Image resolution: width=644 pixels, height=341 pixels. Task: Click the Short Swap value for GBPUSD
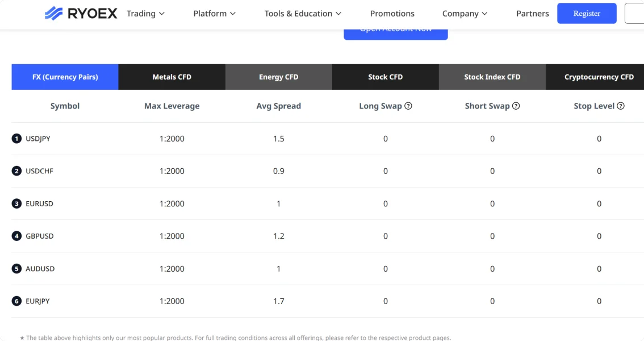tap(492, 236)
